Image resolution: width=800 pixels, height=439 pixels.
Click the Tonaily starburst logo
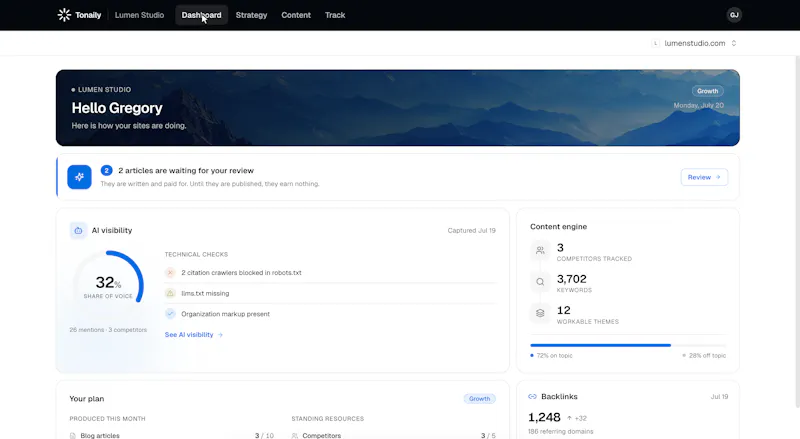tap(64, 15)
